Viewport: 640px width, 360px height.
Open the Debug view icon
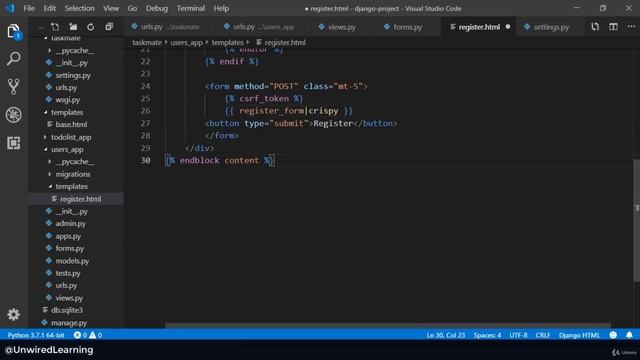13,115
